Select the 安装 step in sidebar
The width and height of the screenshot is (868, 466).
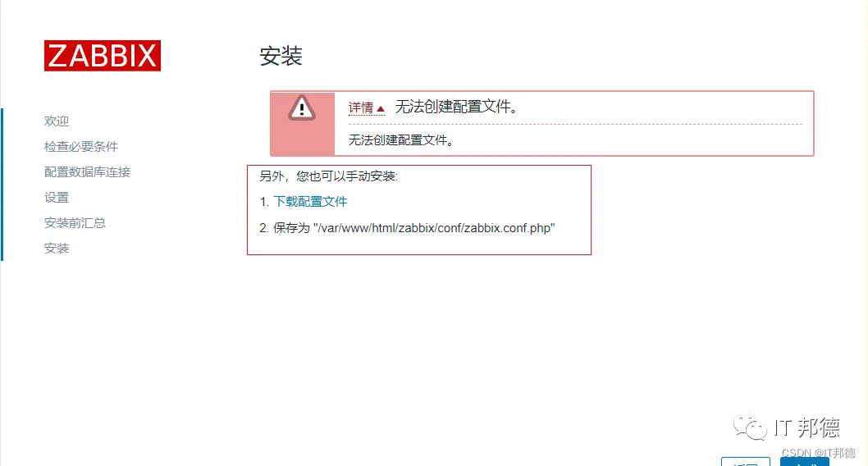click(57, 248)
